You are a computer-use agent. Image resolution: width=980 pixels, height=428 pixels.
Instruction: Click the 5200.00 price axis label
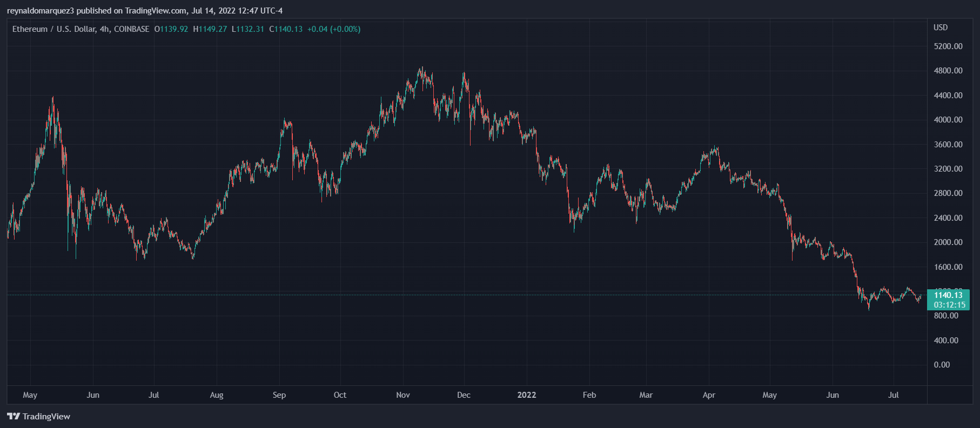[948, 46]
